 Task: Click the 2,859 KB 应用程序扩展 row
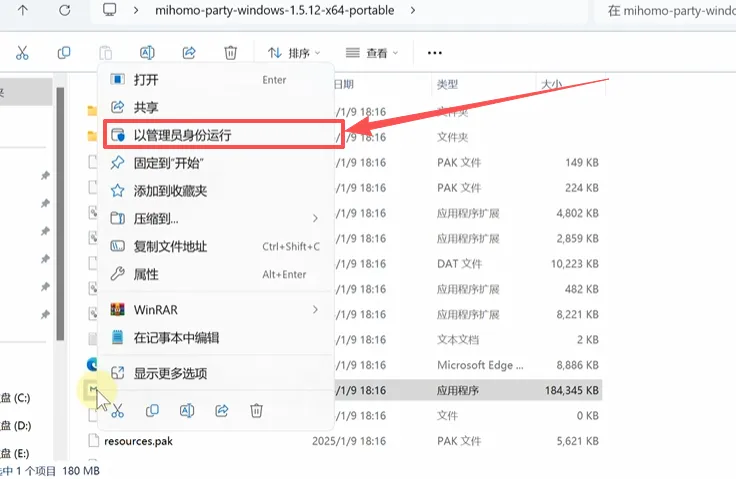pyautogui.click(x=468, y=239)
